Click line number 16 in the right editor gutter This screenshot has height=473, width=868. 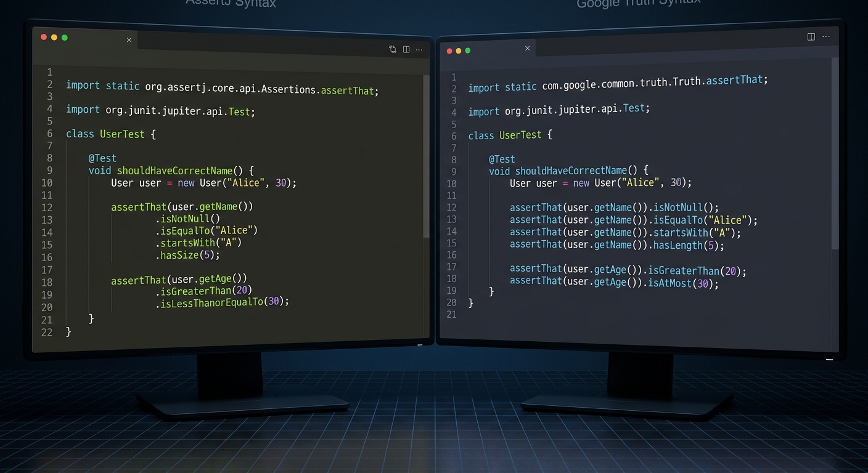tap(451, 255)
